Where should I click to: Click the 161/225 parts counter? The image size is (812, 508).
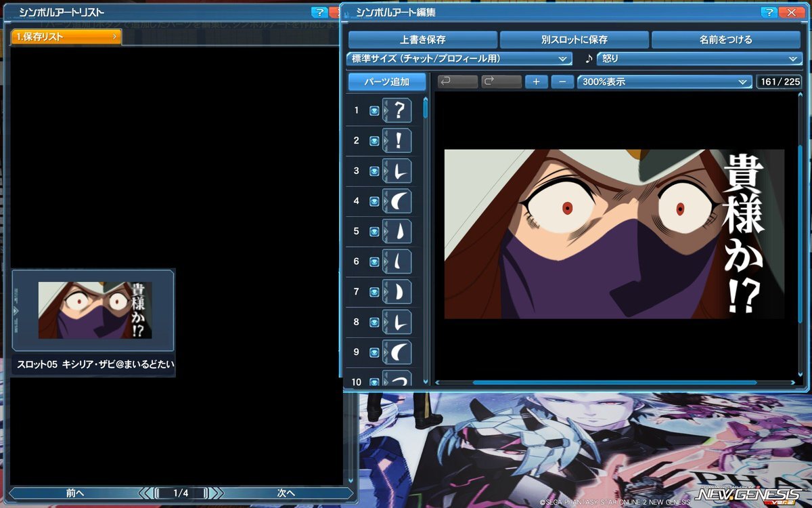click(780, 82)
